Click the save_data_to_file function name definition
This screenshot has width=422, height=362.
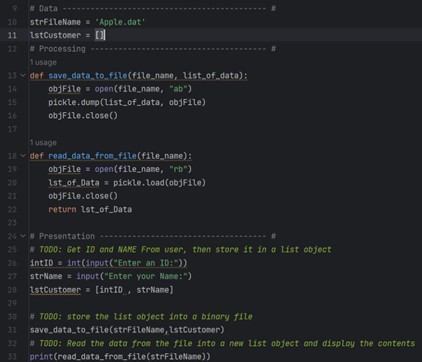point(88,76)
